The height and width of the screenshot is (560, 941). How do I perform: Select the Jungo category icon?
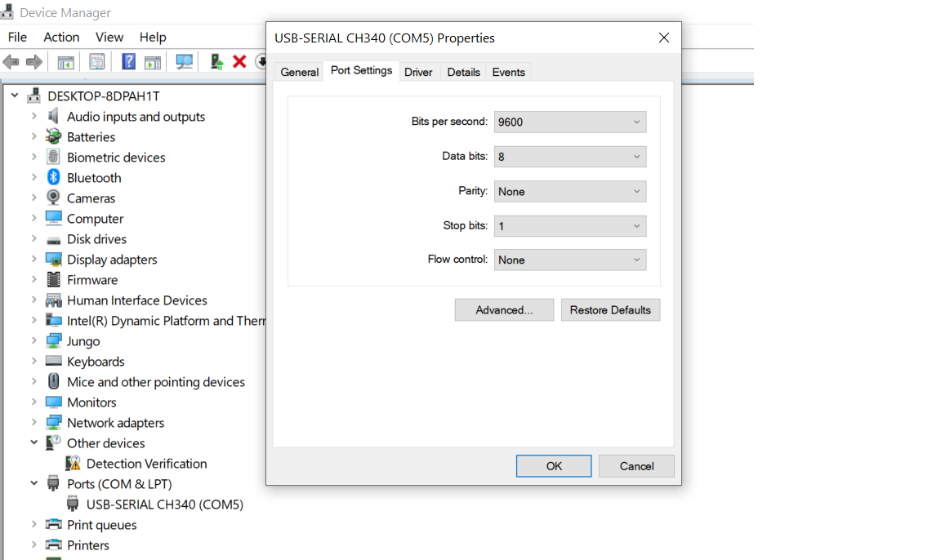point(53,341)
